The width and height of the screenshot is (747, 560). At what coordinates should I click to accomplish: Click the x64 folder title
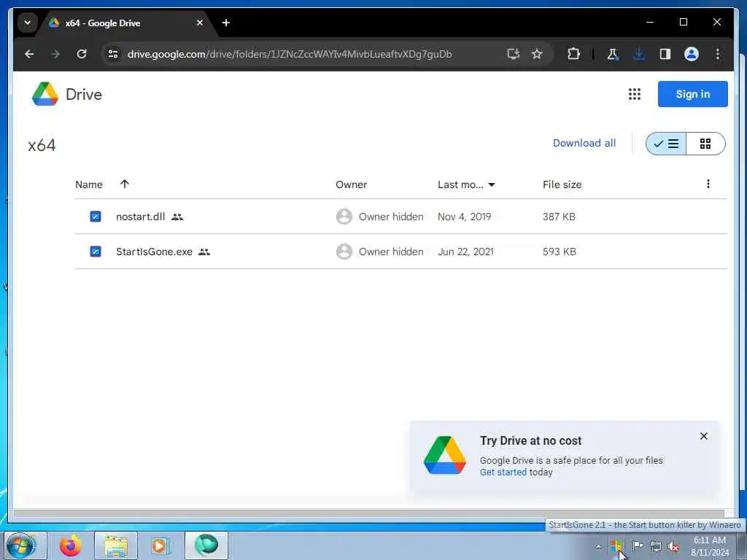point(42,145)
